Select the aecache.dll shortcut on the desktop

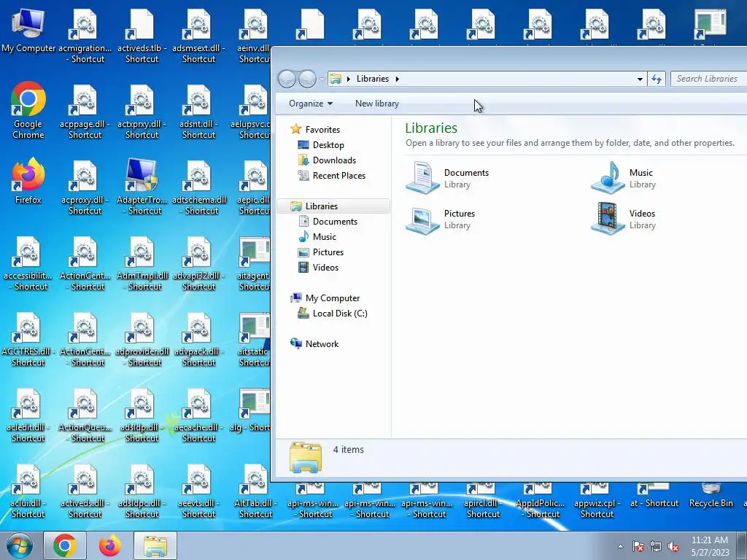198,414
